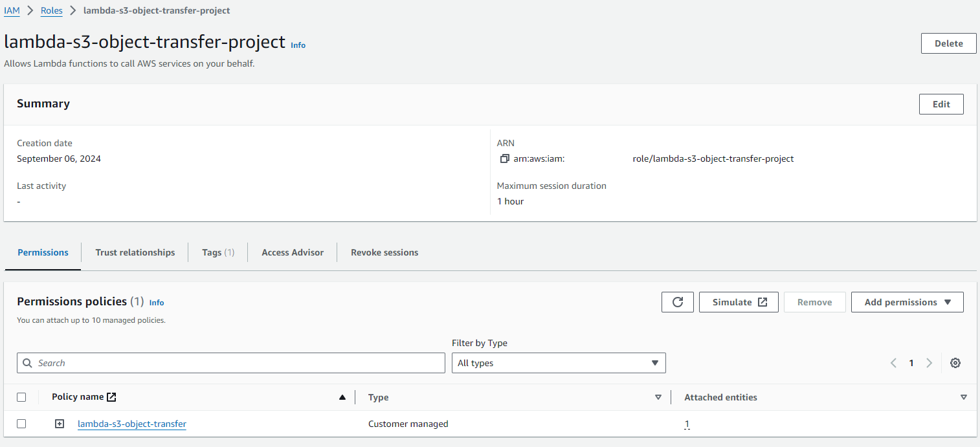Click the Attached entities column sort arrow

(964, 397)
